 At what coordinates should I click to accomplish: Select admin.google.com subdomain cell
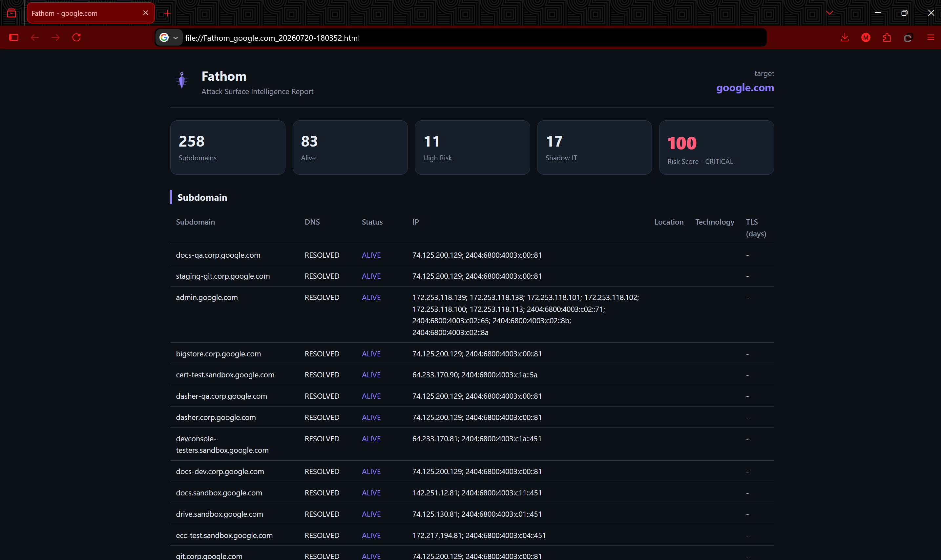pyautogui.click(x=207, y=297)
